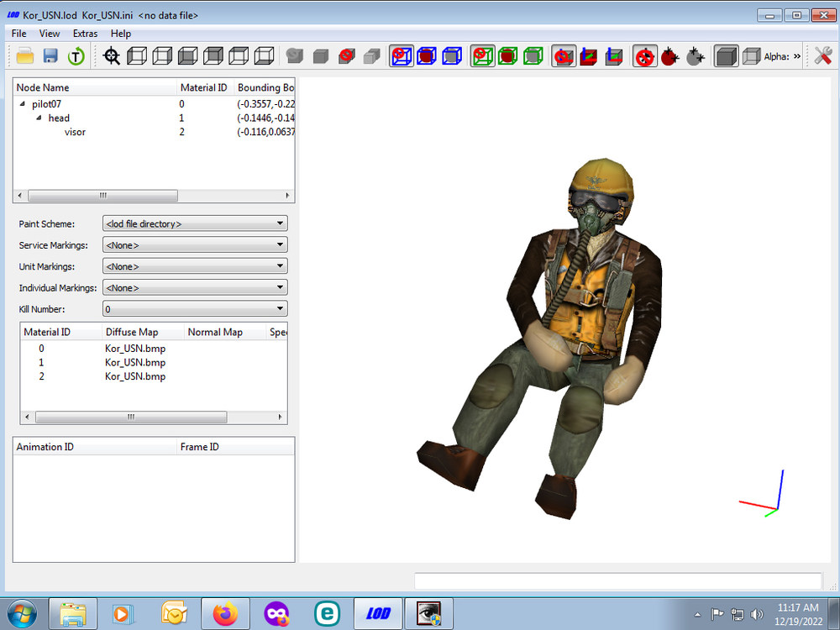Viewport: 840px width, 630px height.
Task: Select the visor node in the tree
Action: (75, 132)
